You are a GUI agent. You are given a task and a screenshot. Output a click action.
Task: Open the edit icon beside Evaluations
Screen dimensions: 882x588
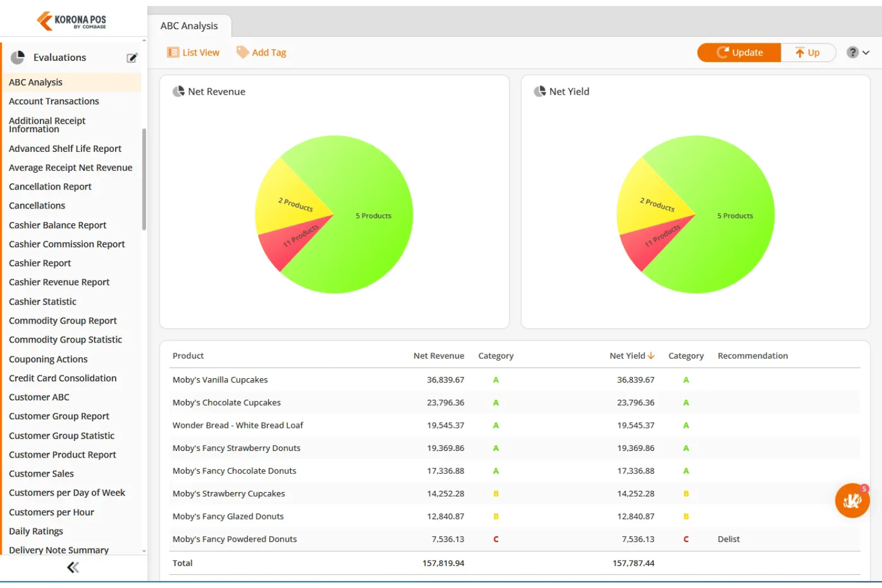132,58
